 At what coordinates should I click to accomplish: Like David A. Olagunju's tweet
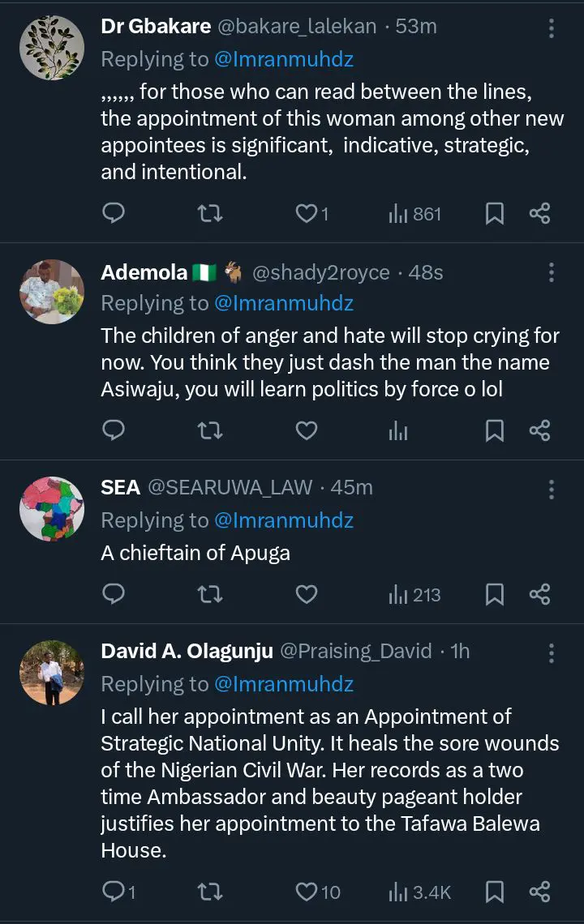[306, 892]
